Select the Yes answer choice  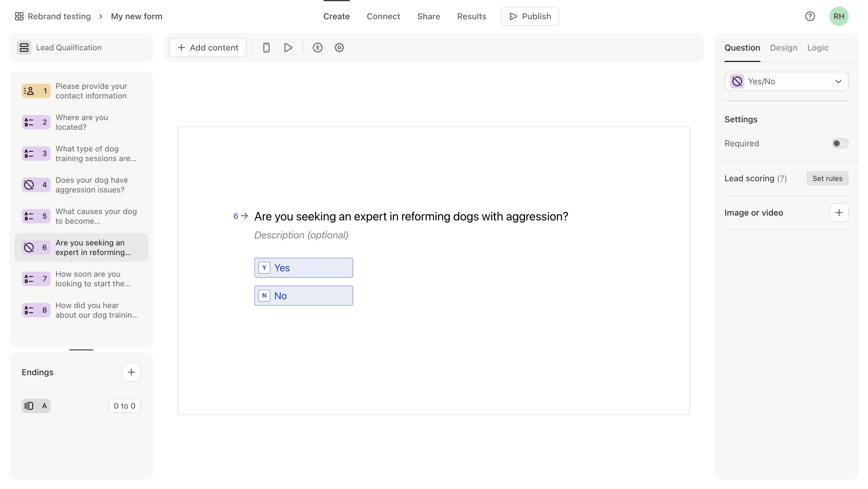pyautogui.click(x=303, y=268)
